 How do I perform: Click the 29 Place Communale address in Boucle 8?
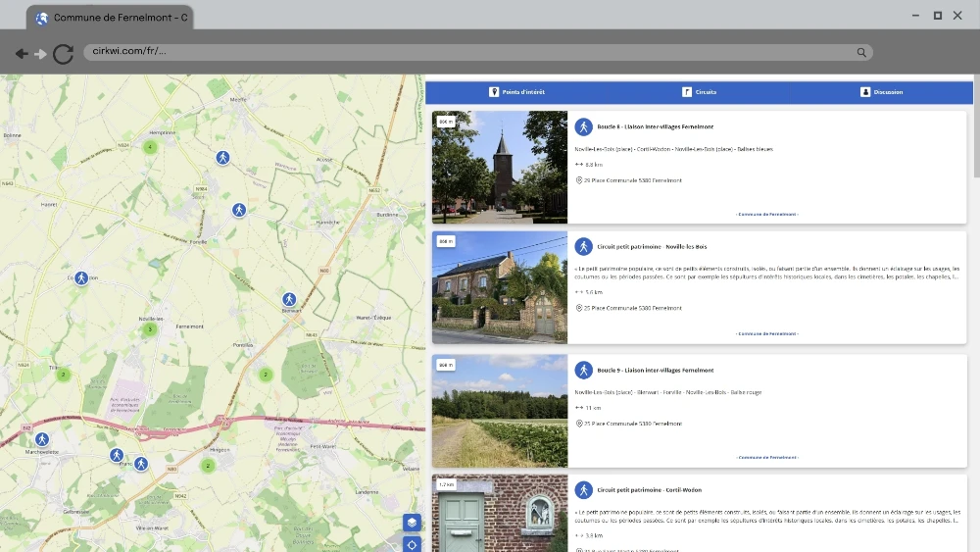tap(632, 180)
